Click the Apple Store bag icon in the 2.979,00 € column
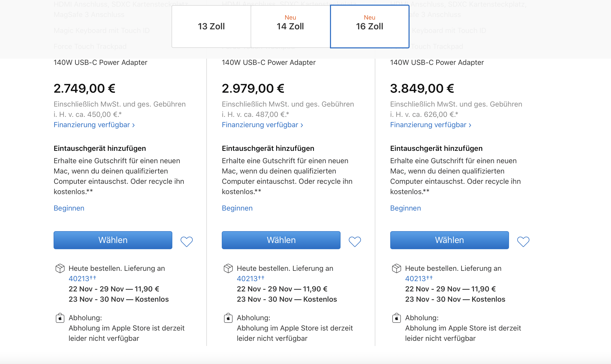Screen dimensions: 611x364 click(228, 318)
